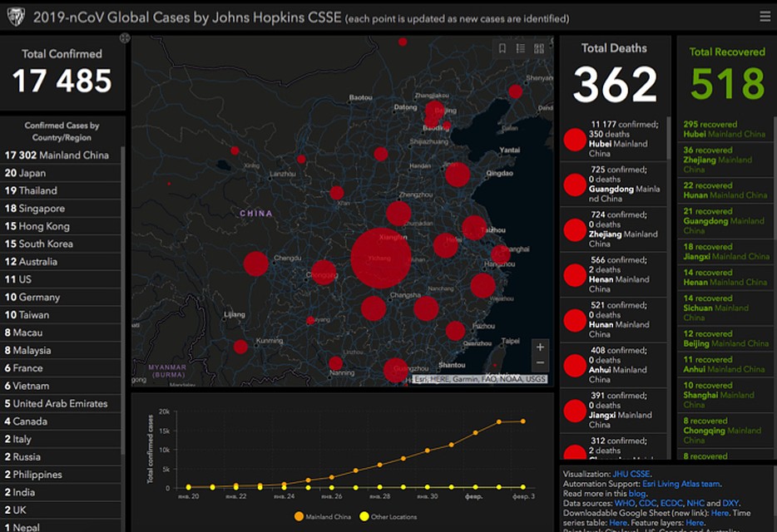Open the WHO data source link
The height and width of the screenshot is (532, 777).
coord(625,503)
